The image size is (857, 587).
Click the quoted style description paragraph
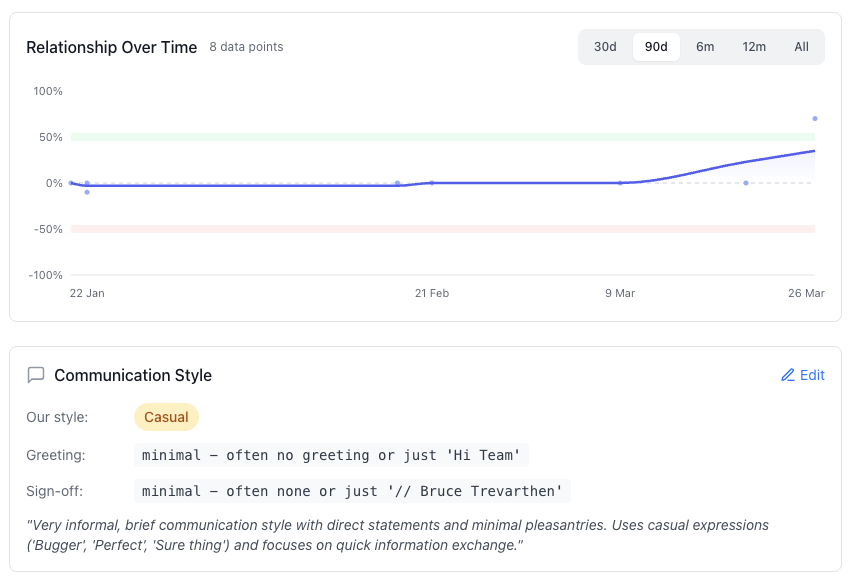point(397,535)
